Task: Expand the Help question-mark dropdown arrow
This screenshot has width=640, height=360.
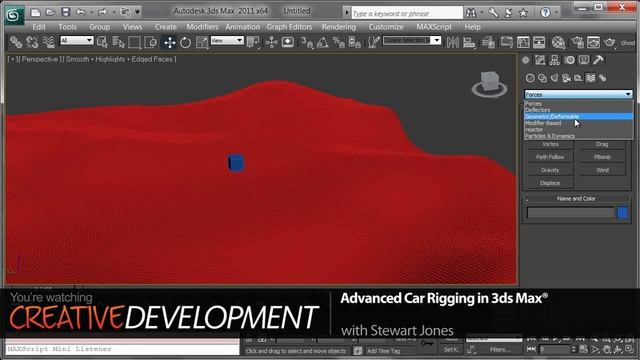Action: point(556,13)
